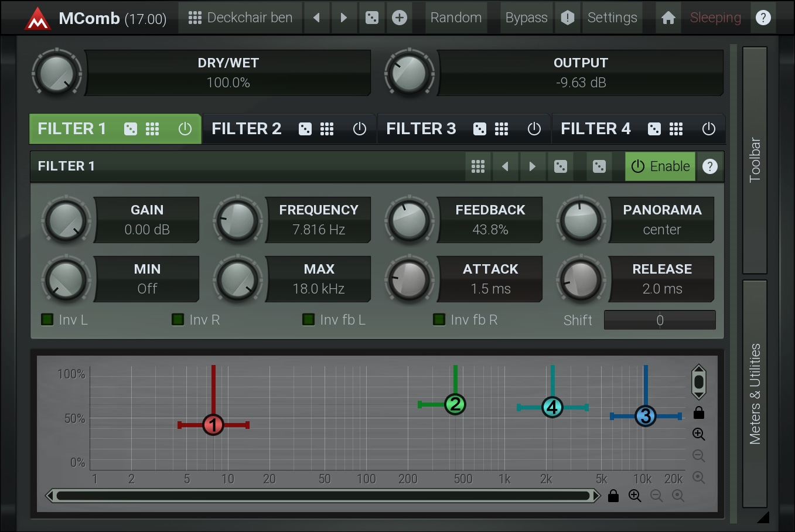Open the Settings button
The height and width of the screenshot is (532, 795).
click(612, 18)
